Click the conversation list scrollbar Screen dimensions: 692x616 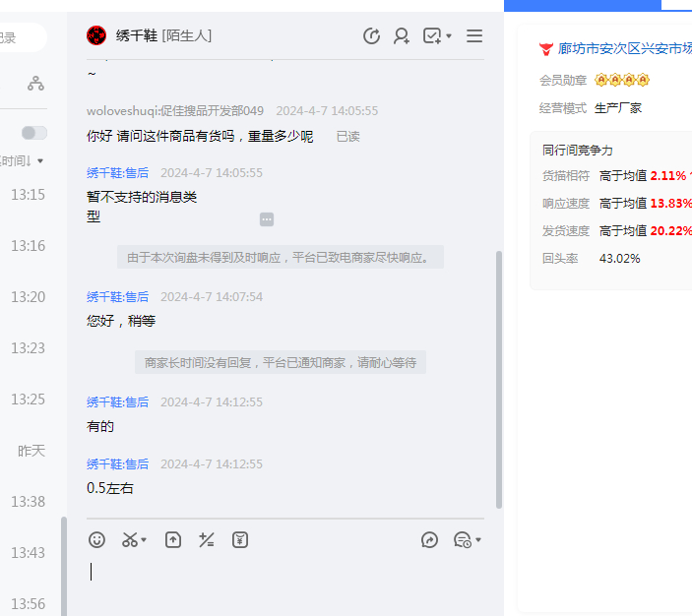pos(64,566)
